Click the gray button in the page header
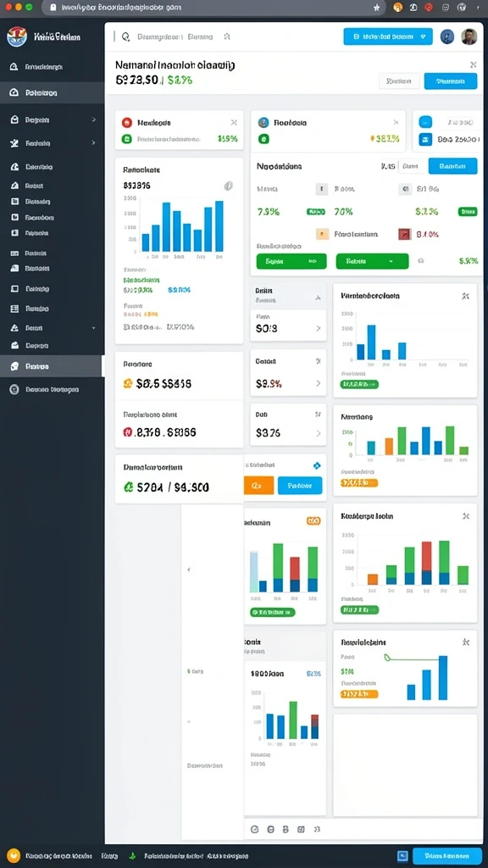Viewport: 488px width, 868px height. (399, 81)
